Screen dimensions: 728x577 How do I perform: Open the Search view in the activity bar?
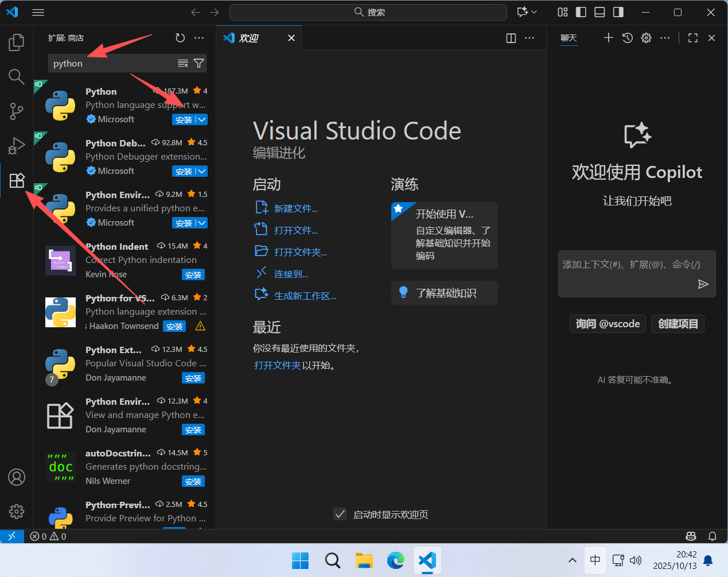17,76
